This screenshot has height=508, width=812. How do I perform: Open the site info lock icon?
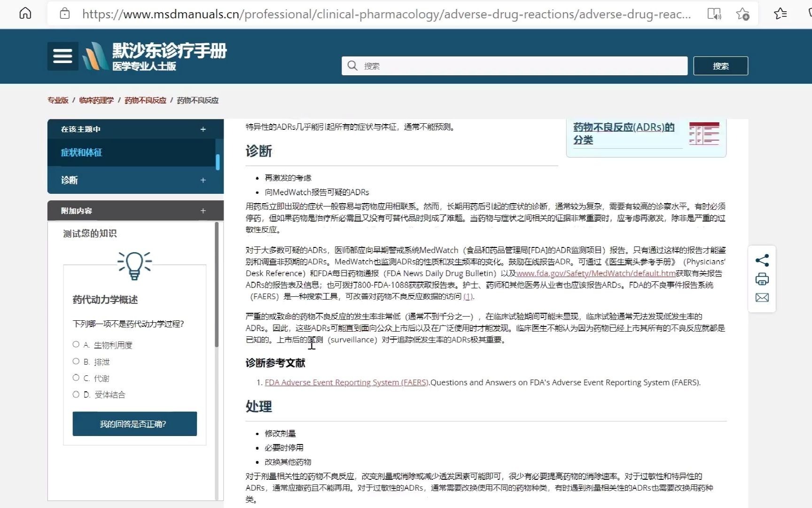(65, 14)
